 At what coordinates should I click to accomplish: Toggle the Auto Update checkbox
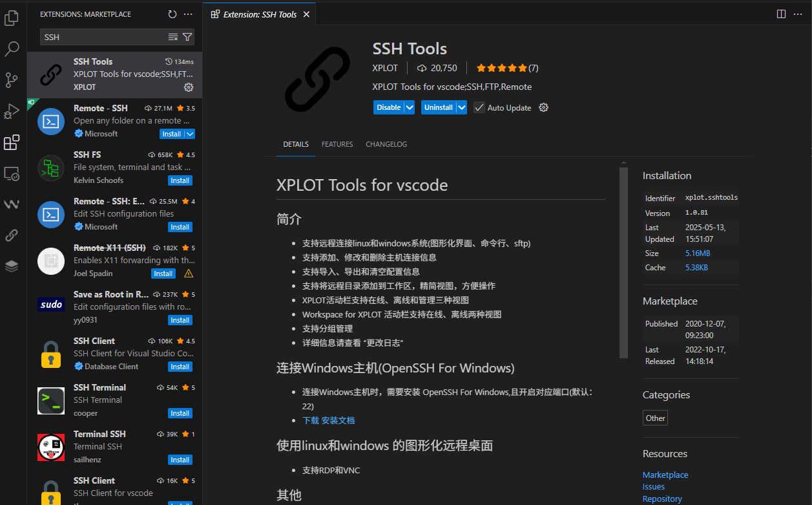tap(479, 107)
